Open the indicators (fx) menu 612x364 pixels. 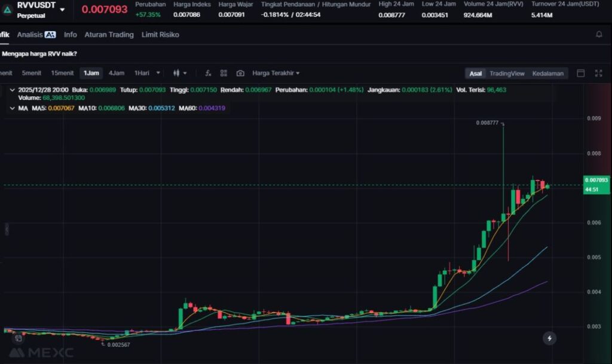coord(207,73)
